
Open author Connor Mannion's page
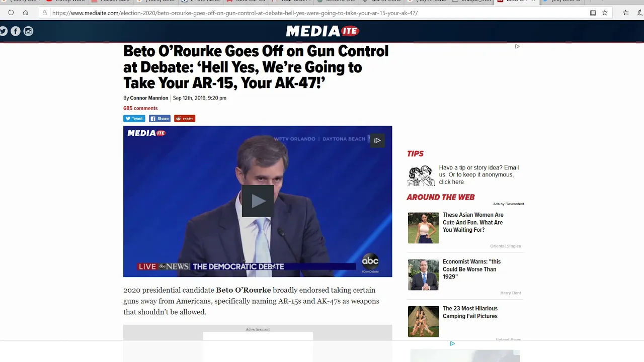pos(149,98)
